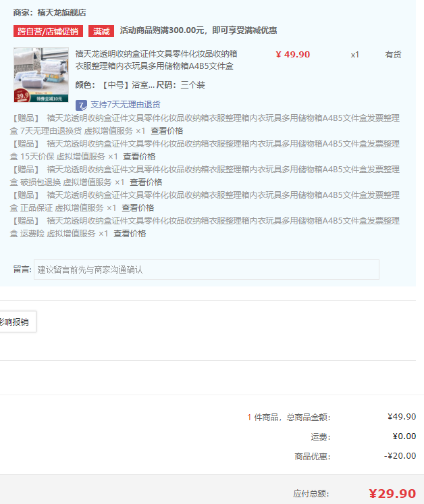The height and width of the screenshot is (504, 424).
Task: Click the 7-day return shield icon
Action: [x=81, y=105]
